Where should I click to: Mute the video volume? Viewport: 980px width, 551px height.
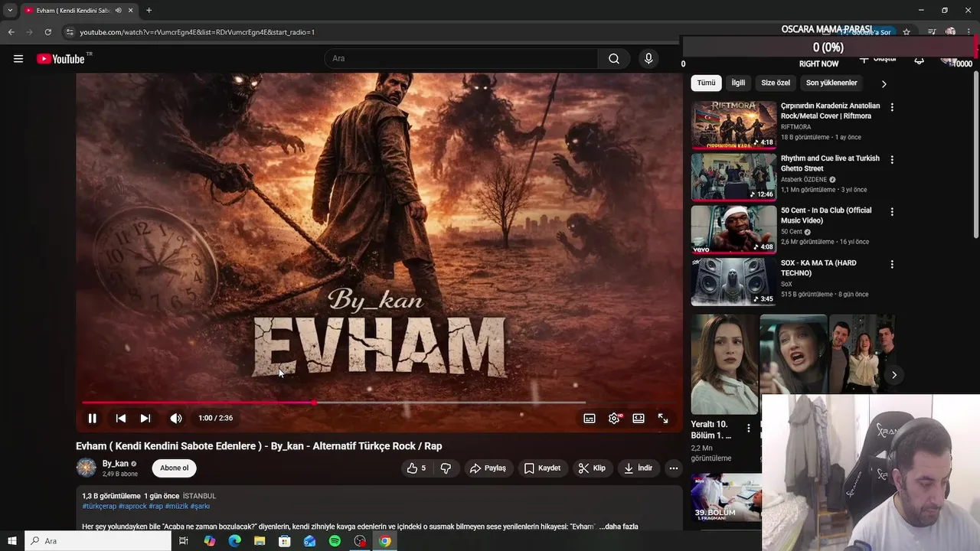point(176,418)
